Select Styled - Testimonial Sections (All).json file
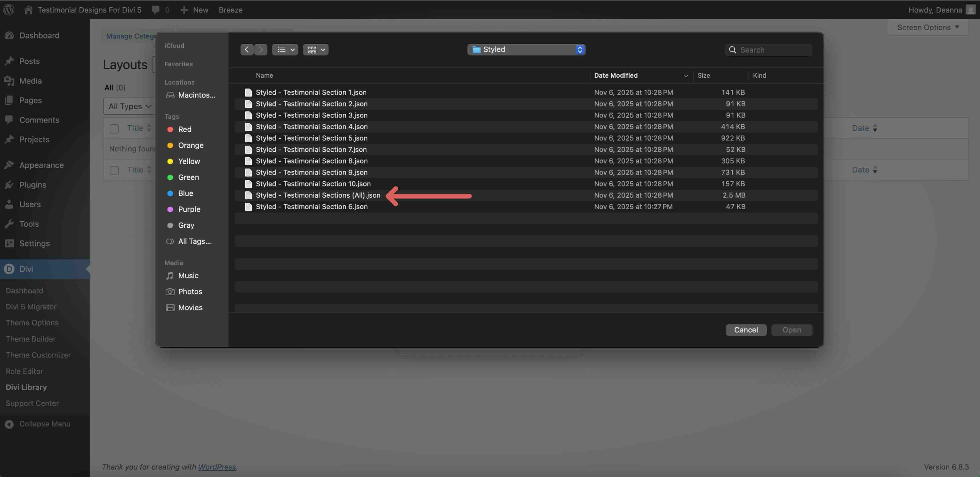The image size is (980, 477). [318, 195]
